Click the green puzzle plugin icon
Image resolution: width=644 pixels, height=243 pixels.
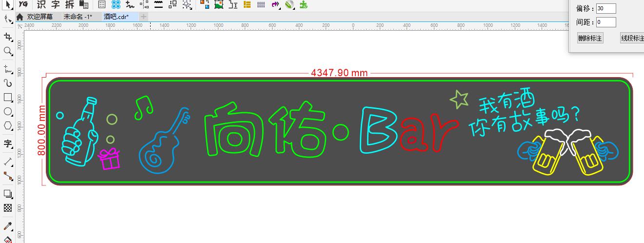tap(303, 5)
